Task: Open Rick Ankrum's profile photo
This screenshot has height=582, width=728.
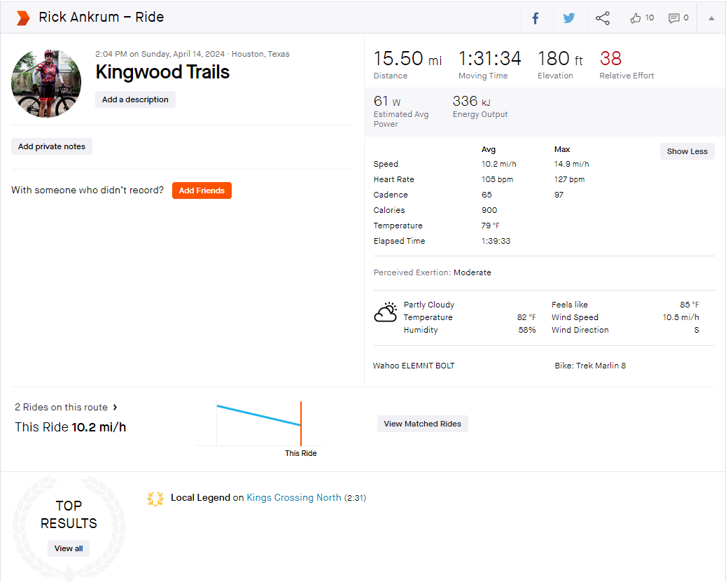Action: click(x=46, y=83)
